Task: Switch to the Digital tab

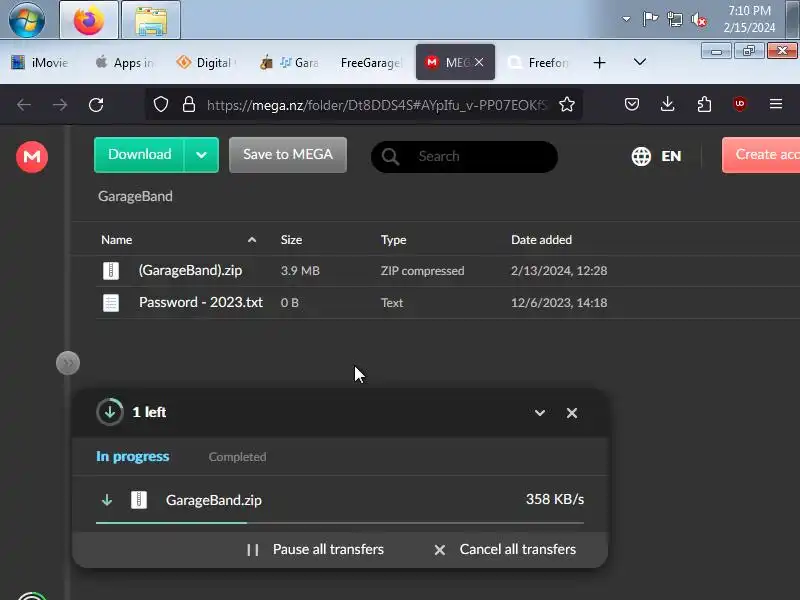Action: point(206,62)
